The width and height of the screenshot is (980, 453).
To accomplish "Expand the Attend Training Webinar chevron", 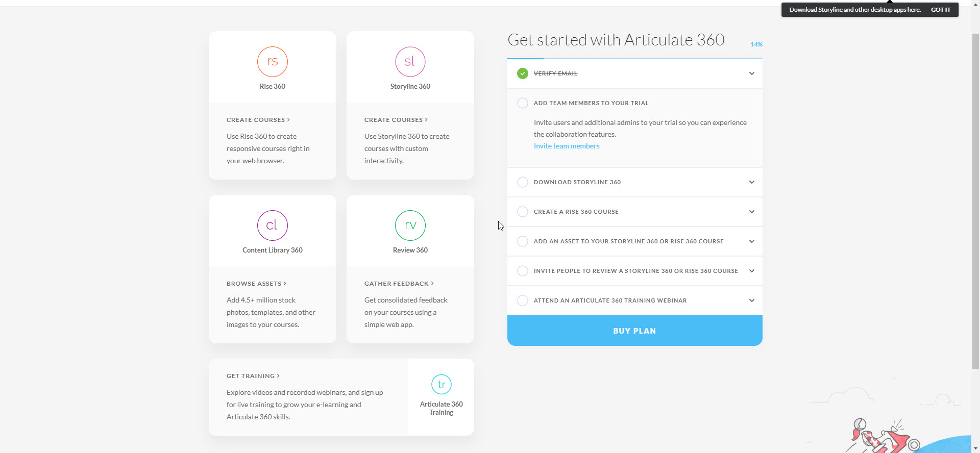I will (752, 300).
